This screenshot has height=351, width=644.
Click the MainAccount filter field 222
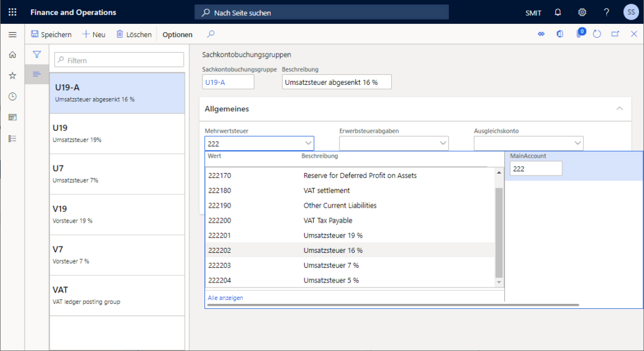pyautogui.click(x=536, y=169)
